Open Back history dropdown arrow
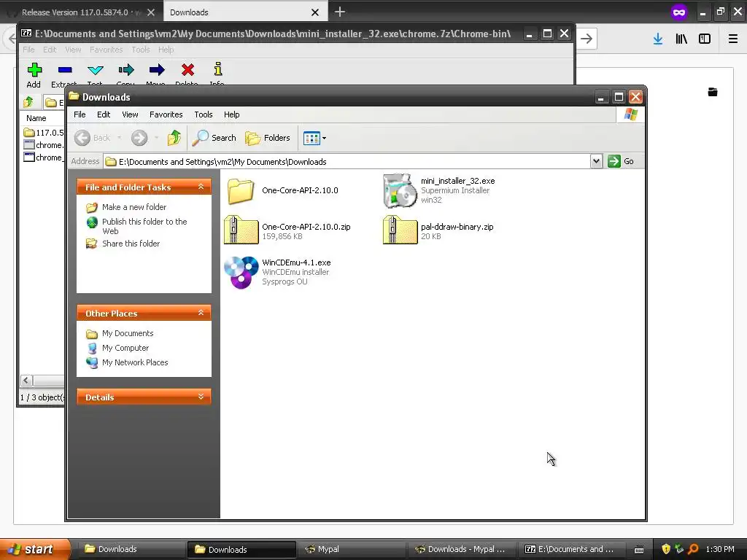This screenshot has width=747, height=560. (119, 138)
